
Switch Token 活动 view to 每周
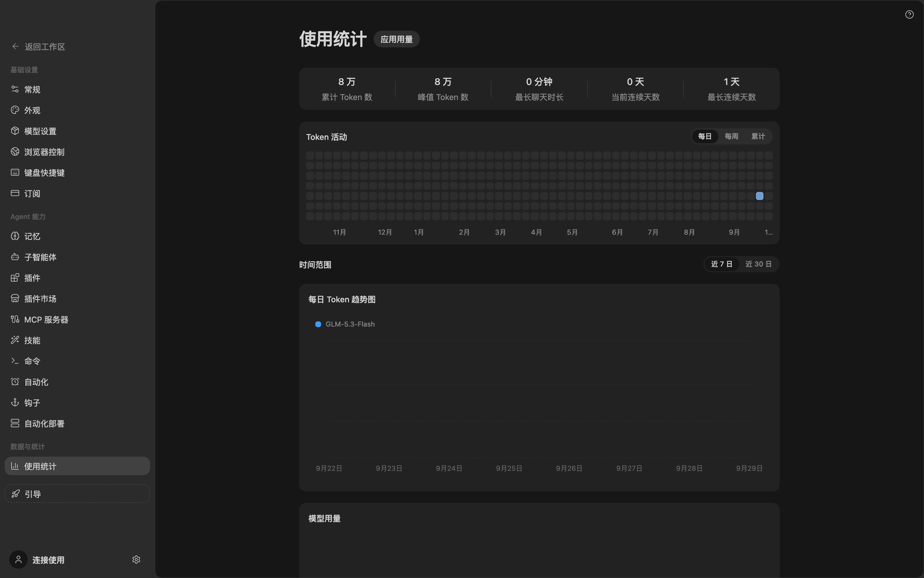732,136
